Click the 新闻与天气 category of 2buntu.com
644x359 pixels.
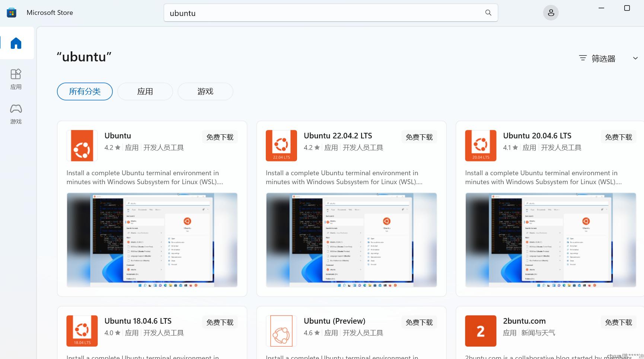[538, 333]
